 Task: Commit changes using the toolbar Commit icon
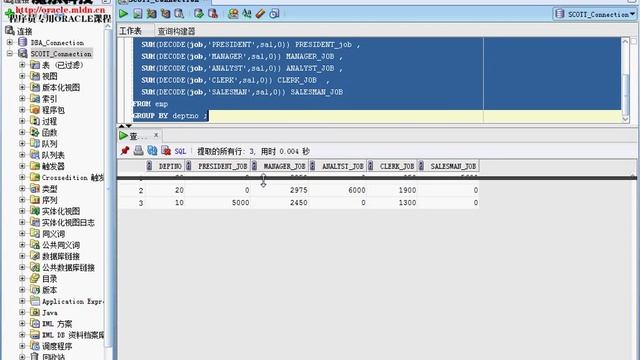coord(199,13)
